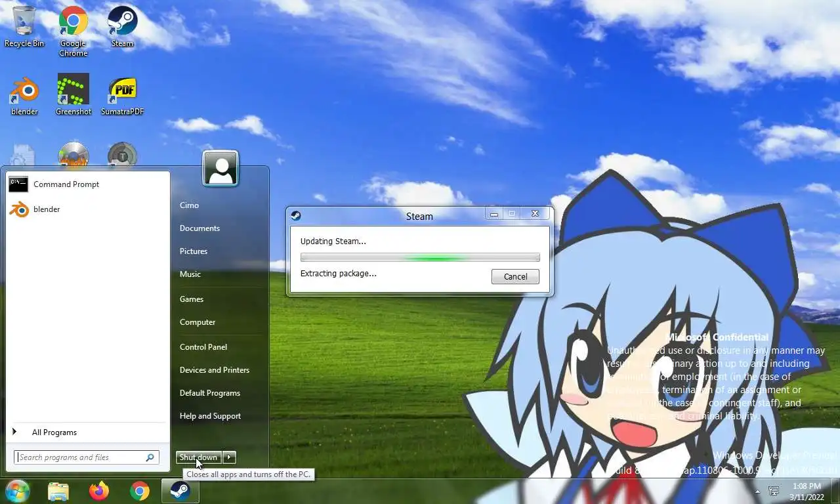This screenshot has height=504, width=840.
Task: Select the Google Chrome desktop shortcut
Action: click(73, 31)
